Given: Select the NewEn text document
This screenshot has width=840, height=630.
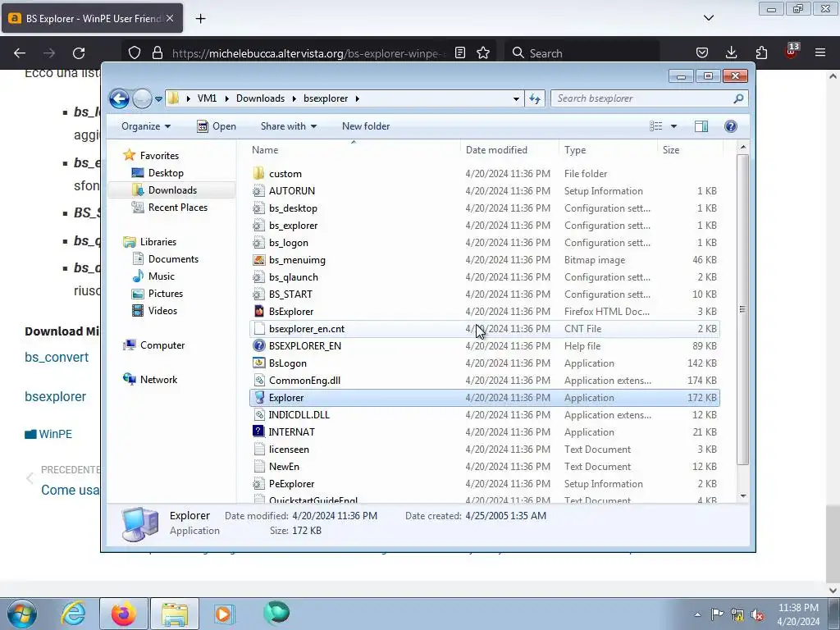Looking at the screenshot, I should pos(284,467).
